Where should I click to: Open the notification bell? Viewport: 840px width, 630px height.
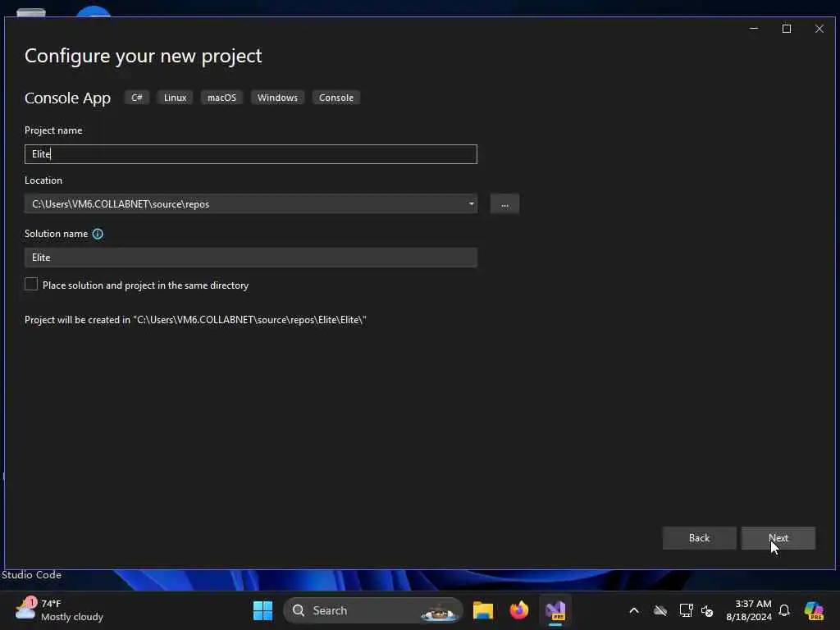click(784, 610)
